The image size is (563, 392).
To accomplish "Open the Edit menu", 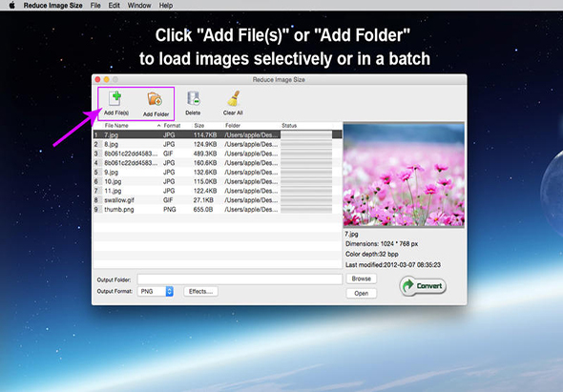I will [x=115, y=6].
